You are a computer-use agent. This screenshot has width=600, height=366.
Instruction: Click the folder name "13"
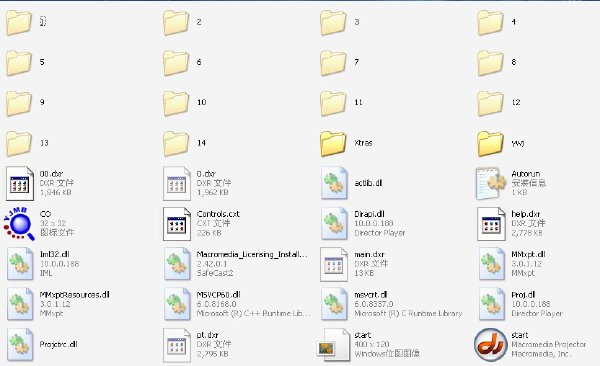click(x=44, y=143)
